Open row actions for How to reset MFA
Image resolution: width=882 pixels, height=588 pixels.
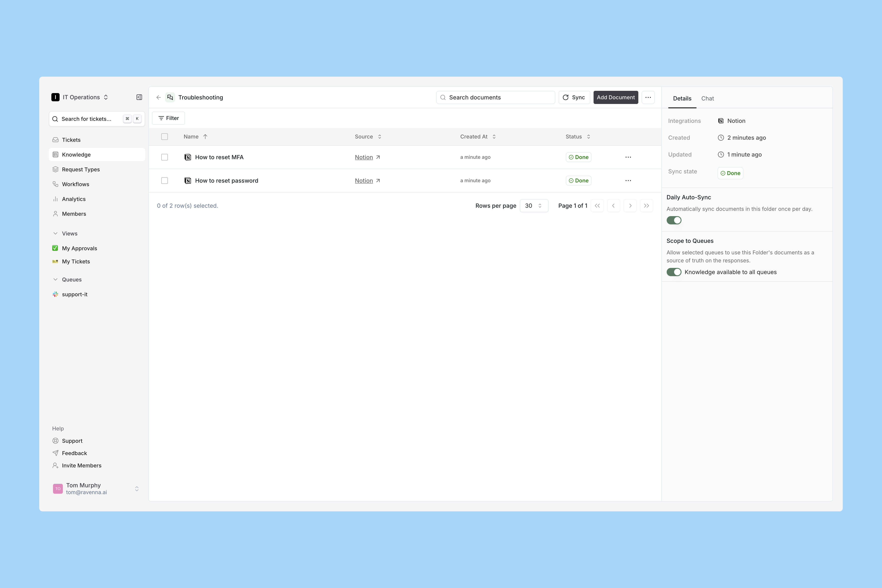[628, 157]
